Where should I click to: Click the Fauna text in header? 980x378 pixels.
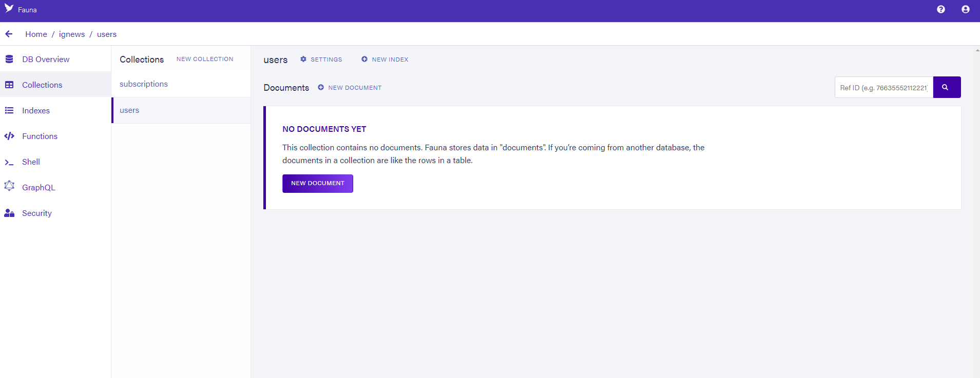pos(27,10)
